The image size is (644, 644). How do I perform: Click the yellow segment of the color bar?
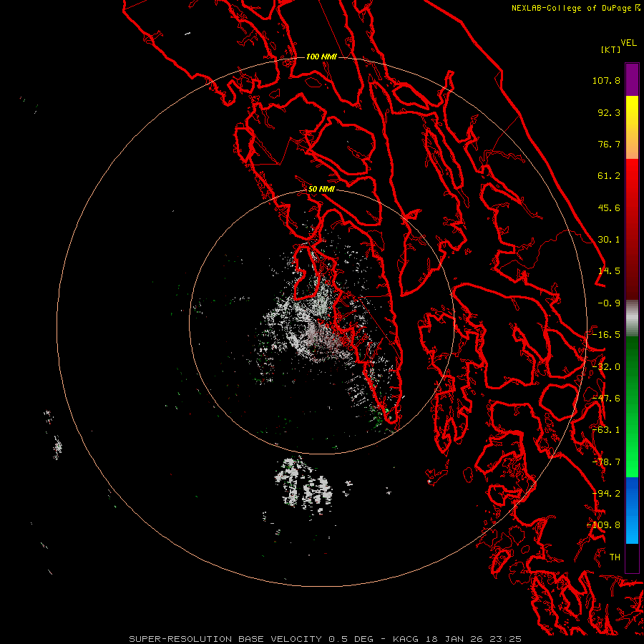tap(632, 107)
